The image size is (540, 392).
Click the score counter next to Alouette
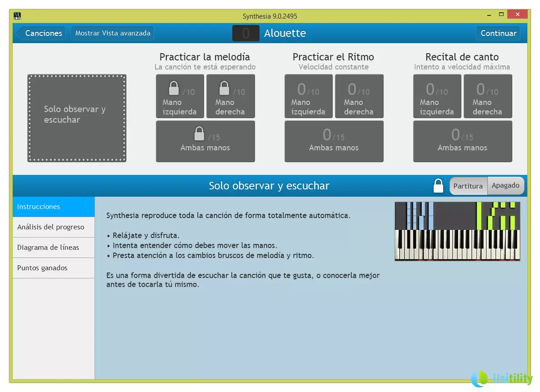[245, 33]
